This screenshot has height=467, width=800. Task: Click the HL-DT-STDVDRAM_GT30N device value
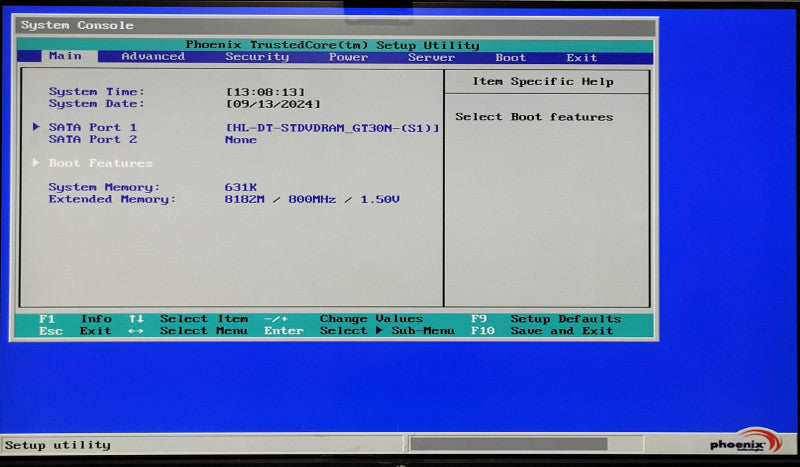pyautogui.click(x=332, y=128)
